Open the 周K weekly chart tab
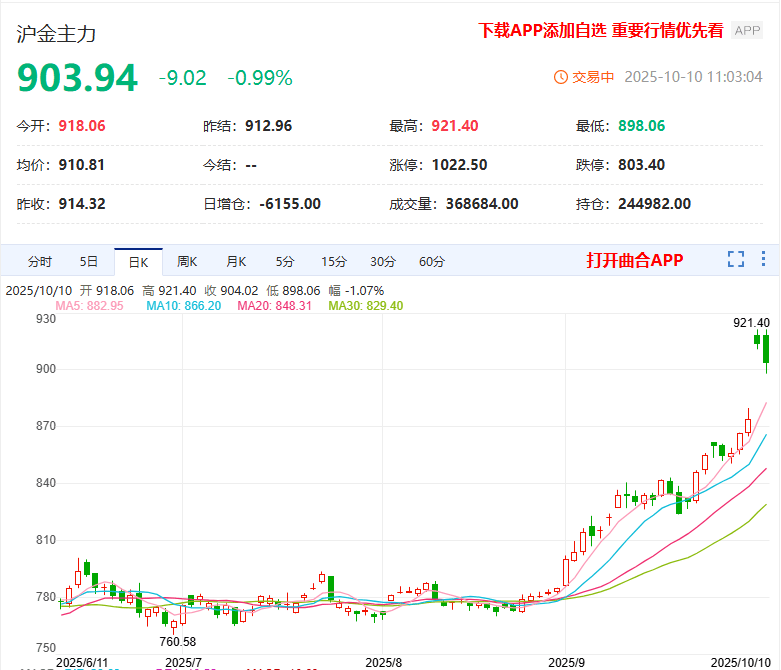781x670 pixels. (x=187, y=262)
